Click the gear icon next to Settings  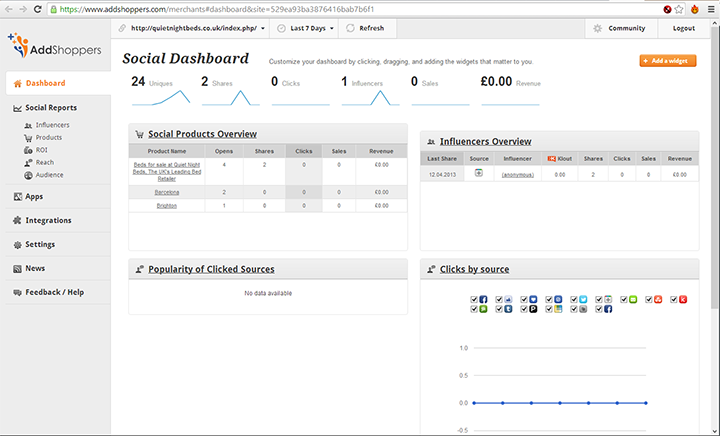pos(17,244)
